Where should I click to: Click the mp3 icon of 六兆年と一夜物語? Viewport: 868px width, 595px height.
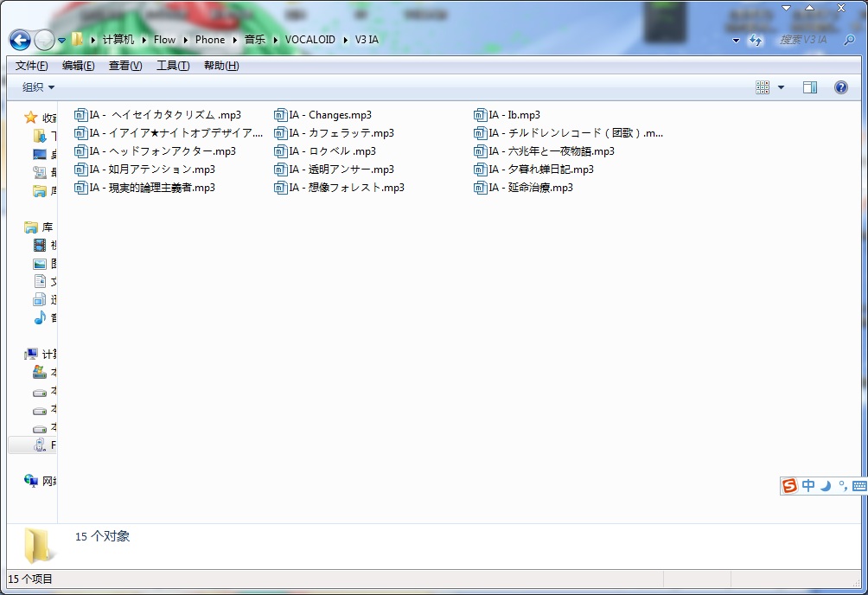pyautogui.click(x=480, y=151)
